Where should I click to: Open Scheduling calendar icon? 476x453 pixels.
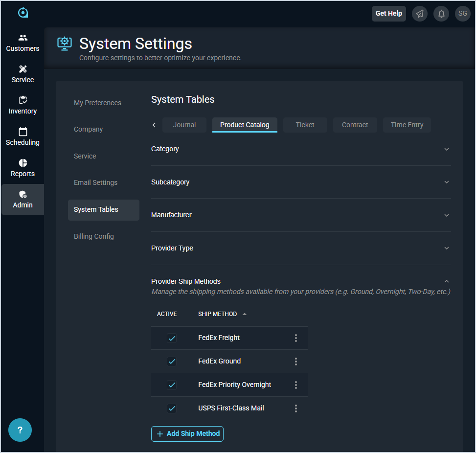coord(23,132)
